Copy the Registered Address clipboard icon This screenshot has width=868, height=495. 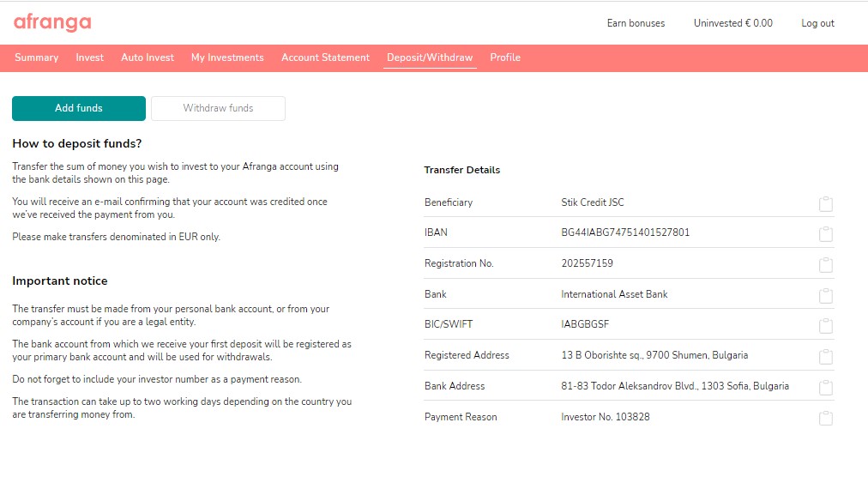pyautogui.click(x=825, y=357)
